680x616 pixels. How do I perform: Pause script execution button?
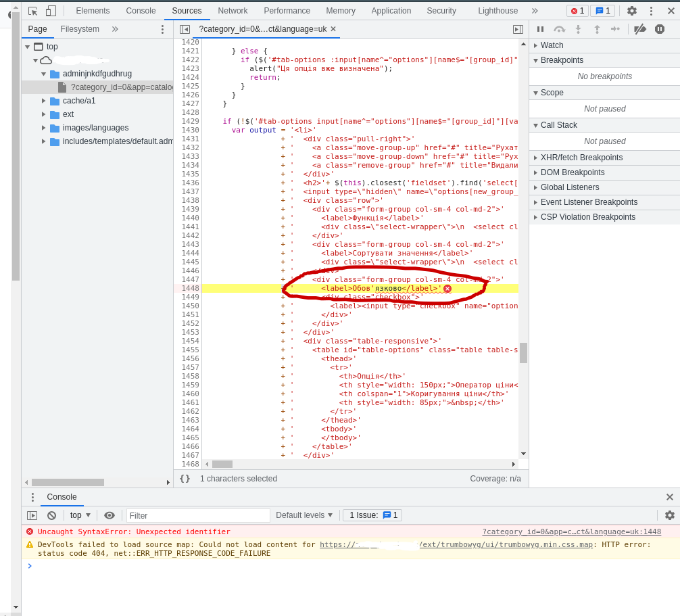(x=540, y=29)
